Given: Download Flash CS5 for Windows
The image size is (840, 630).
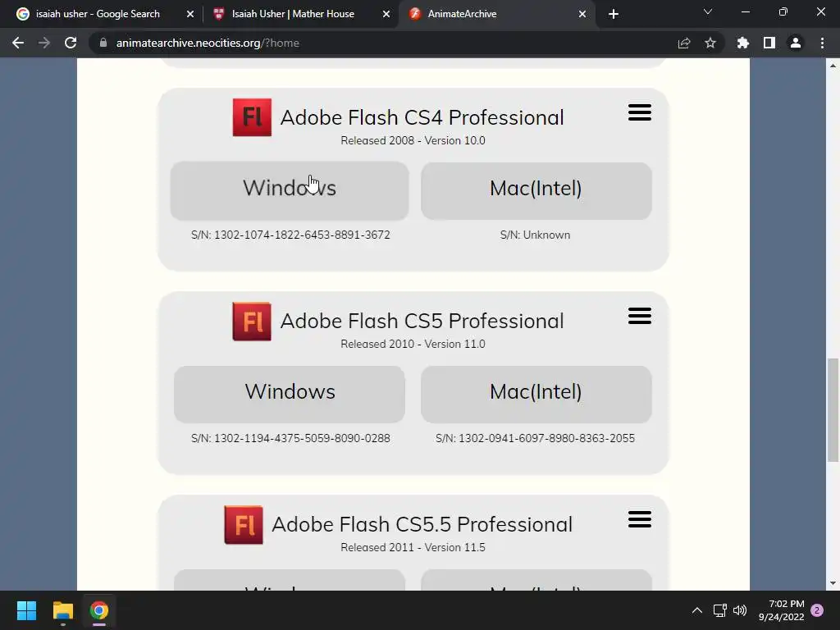Looking at the screenshot, I should [290, 395].
